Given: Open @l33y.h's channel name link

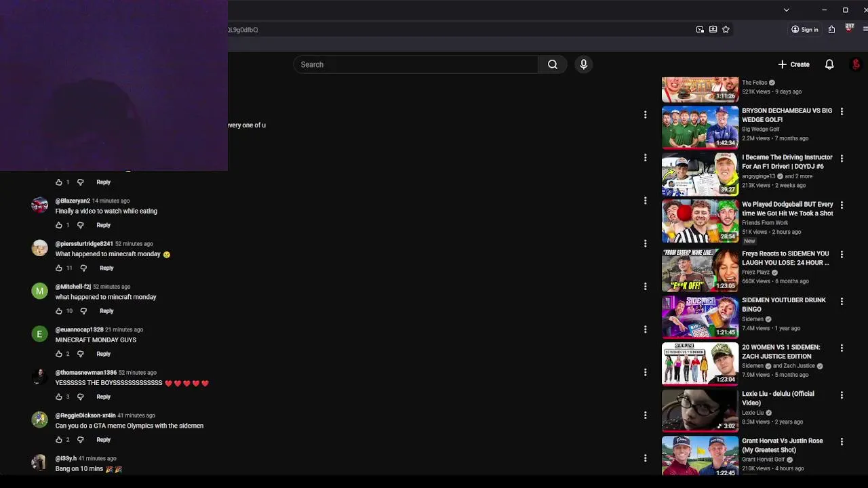Looking at the screenshot, I should pyautogui.click(x=66, y=458).
